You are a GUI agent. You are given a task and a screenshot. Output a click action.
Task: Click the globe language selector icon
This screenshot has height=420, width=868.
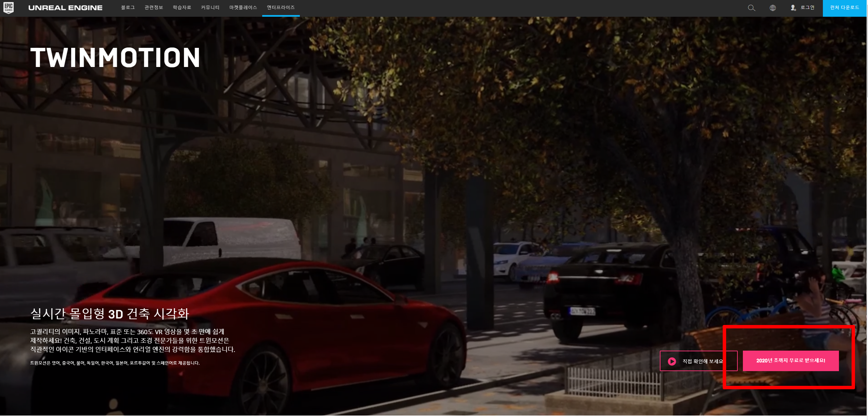click(772, 8)
